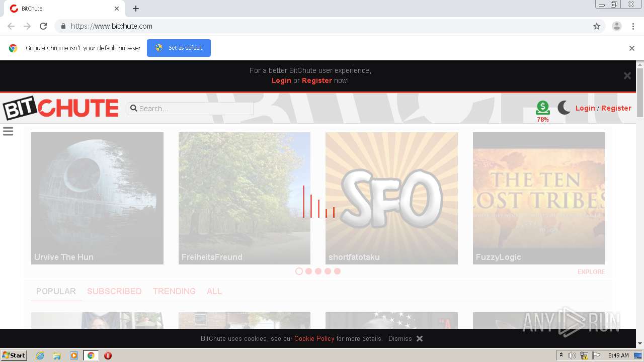Switch to the SUBSCRIBED tab
Viewport: 644px width, 362px height.
[x=114, y=291]
